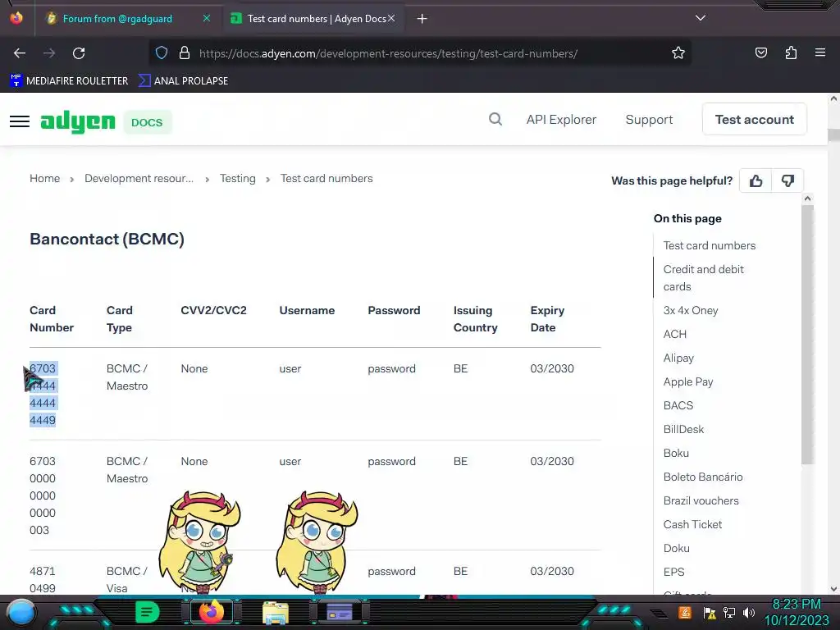Reload the current page
This screenshot has width=840, height=630.
pos(79,53)
